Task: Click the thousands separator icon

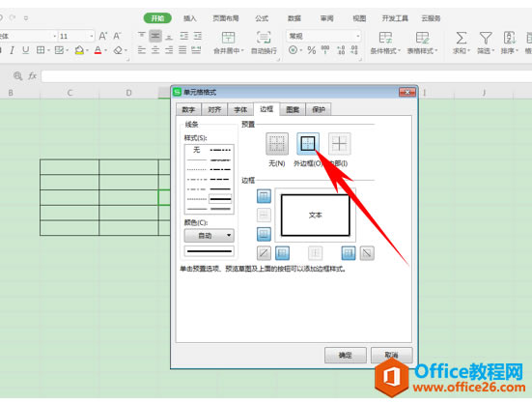Action: click(x=325, y=50)
